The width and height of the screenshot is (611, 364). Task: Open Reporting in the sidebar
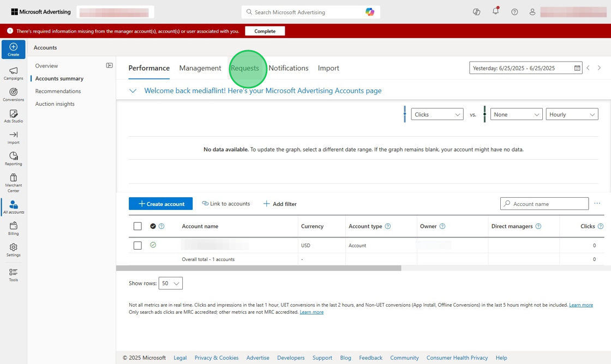(x=13, y=159)
